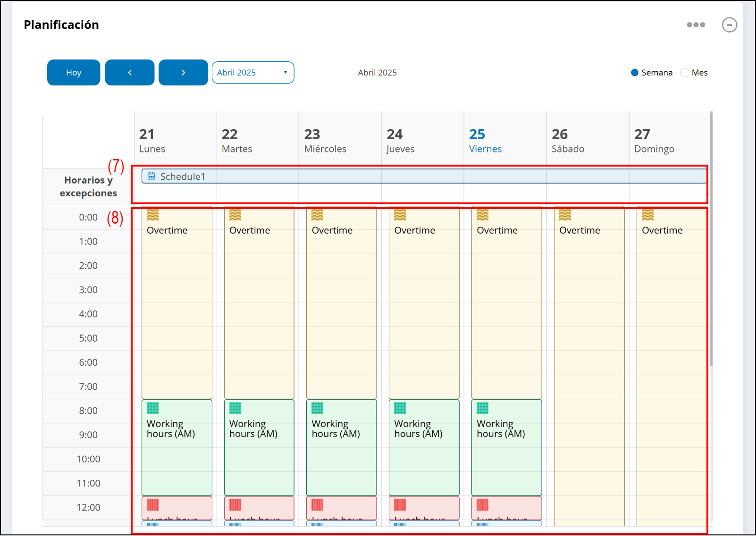
Task: Select the Semana view radio button
Action: pyautogui.click(x=635, y=73)
